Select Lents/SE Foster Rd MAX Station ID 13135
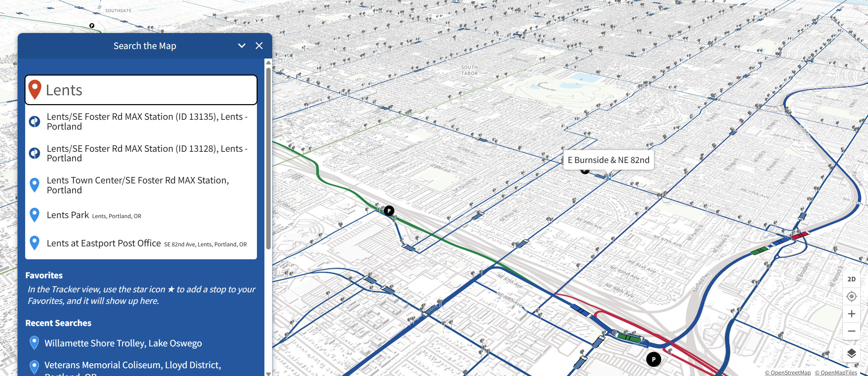Image resolution: width=868 pixels, height=376 pixels. [x=147, y=121]
